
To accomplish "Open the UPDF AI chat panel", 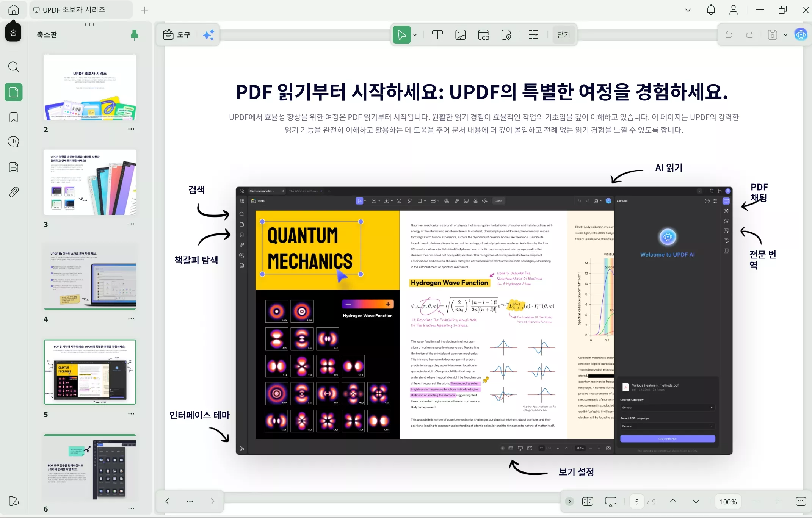I will click(x=801, y=35).
